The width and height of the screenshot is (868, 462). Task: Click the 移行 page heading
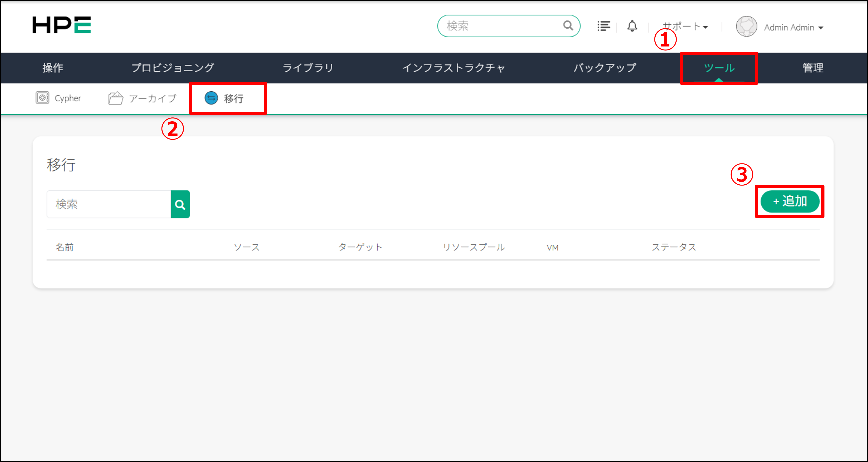pos(61,165)
